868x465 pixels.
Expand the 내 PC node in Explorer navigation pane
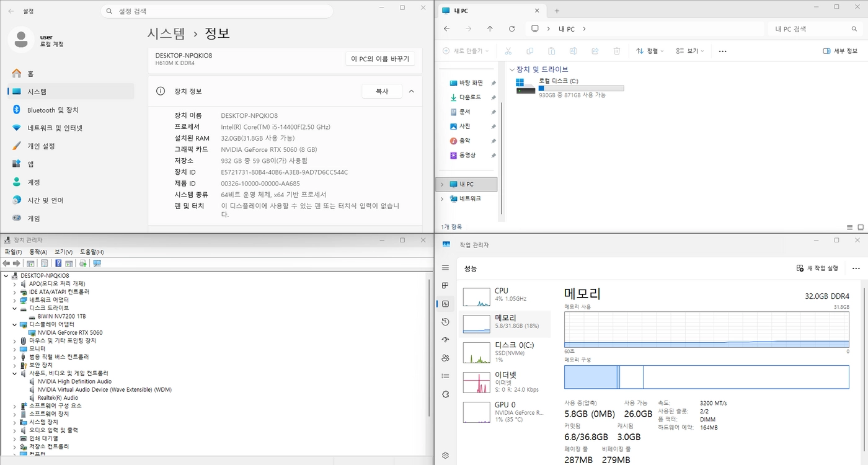tap(442, 184)
